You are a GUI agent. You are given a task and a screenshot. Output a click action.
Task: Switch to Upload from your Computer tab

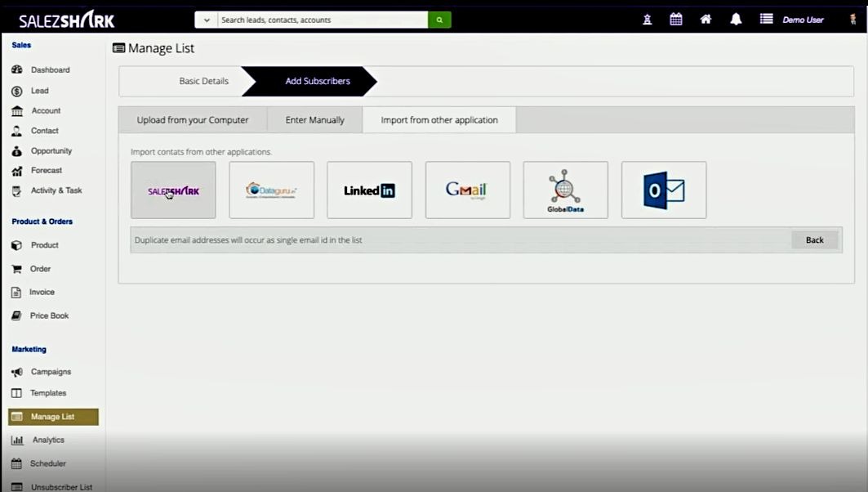(x=193, y=119)
